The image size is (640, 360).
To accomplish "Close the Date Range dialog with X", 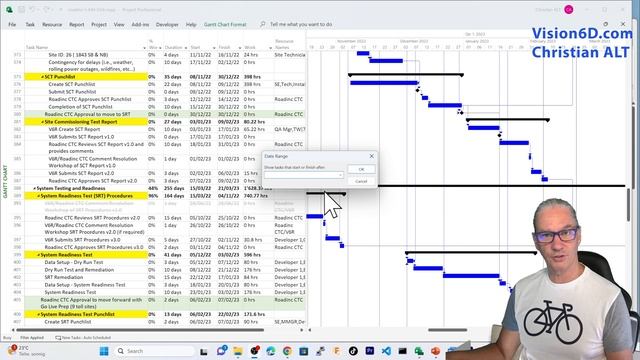I will 371,156.
